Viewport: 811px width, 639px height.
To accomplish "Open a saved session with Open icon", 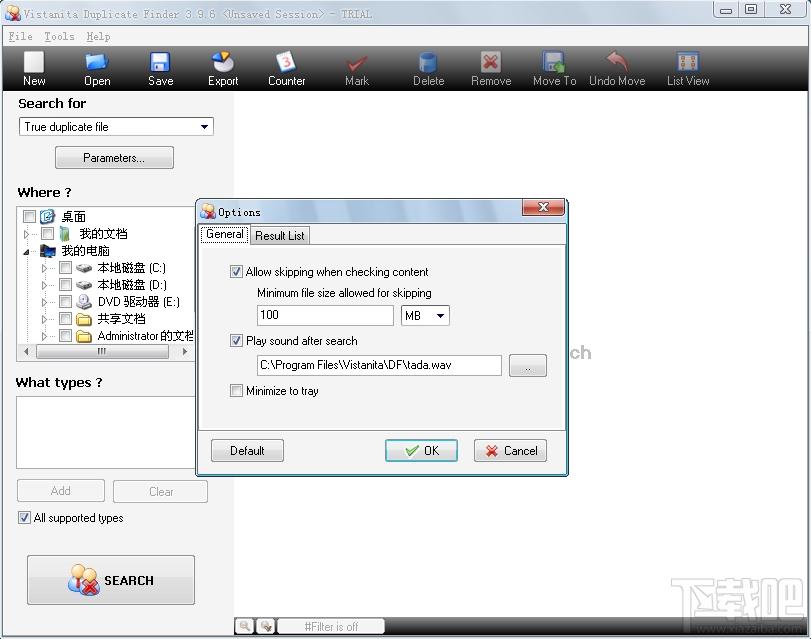I will (97, 62).
